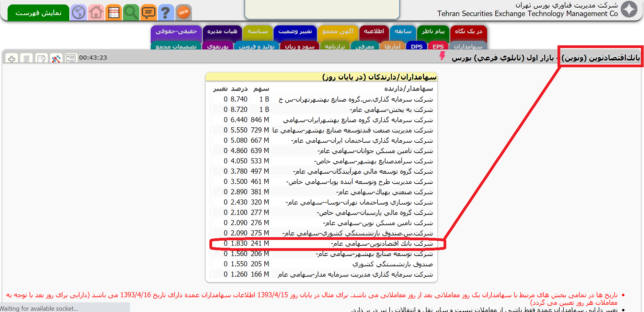Viewport: 644px width, 312px height.
Task: Click the export page-arrow icon
Action: coord(41,59)
